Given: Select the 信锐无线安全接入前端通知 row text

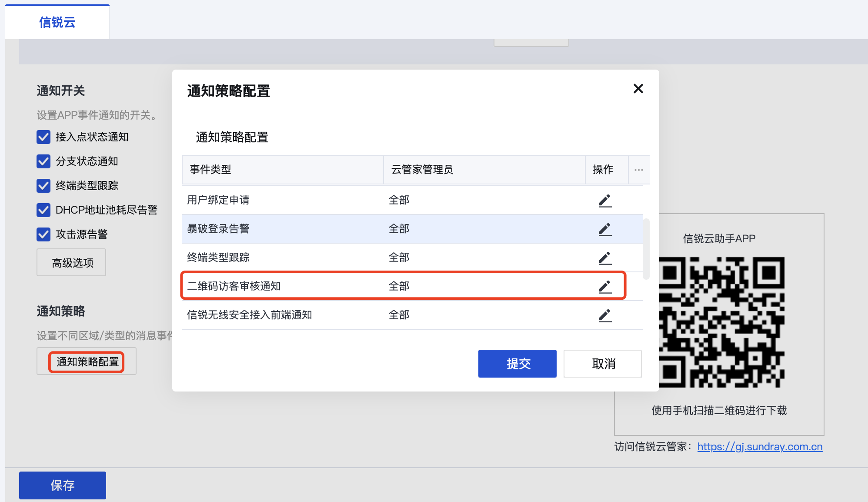Looking at the screenshot, I should tap(250, 315).
